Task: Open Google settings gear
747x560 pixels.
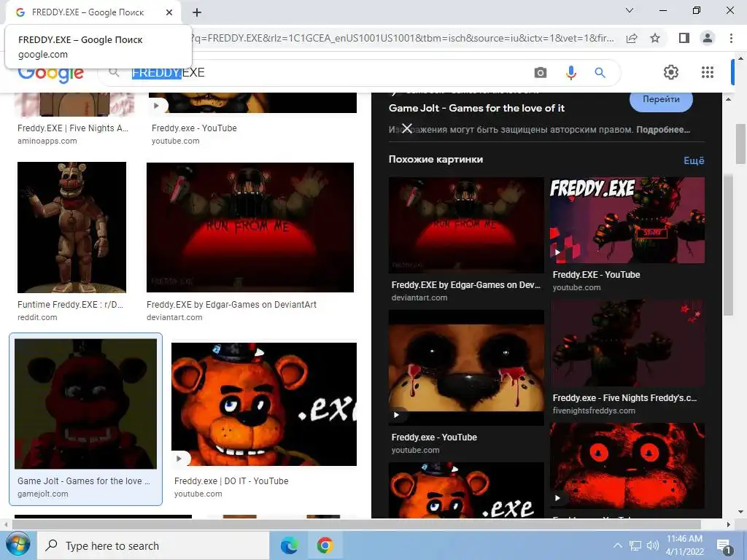Action: [671, 72]
